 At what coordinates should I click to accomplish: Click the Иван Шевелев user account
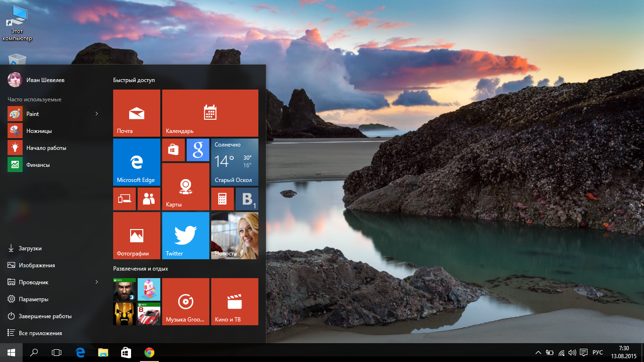(45, 80)
